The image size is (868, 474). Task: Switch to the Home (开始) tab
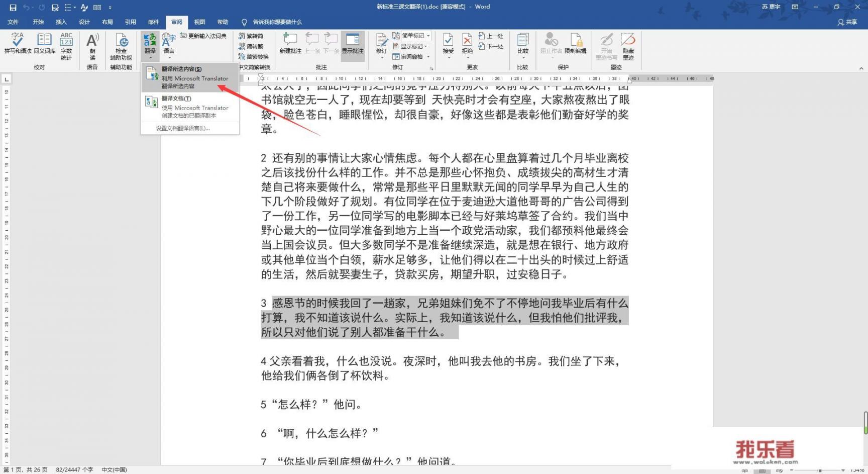38,22
